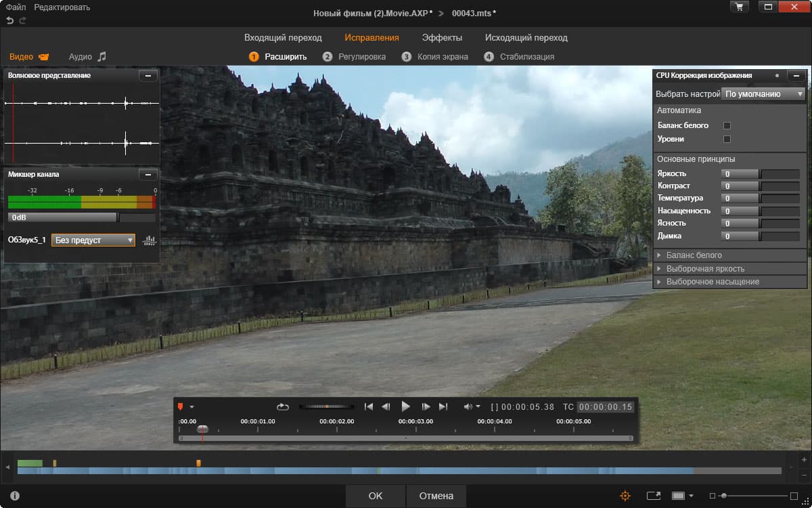The image size is (812, 508).
Task: Open the shopping cart icon
Action: (739, 7)
